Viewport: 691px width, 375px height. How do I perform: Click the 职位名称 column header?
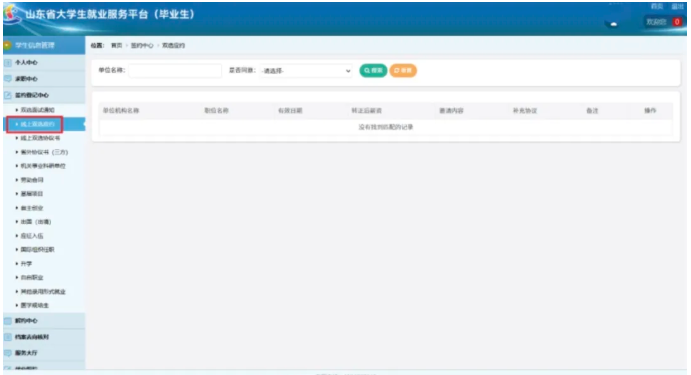pyautogui.click(x=216, y=111)
